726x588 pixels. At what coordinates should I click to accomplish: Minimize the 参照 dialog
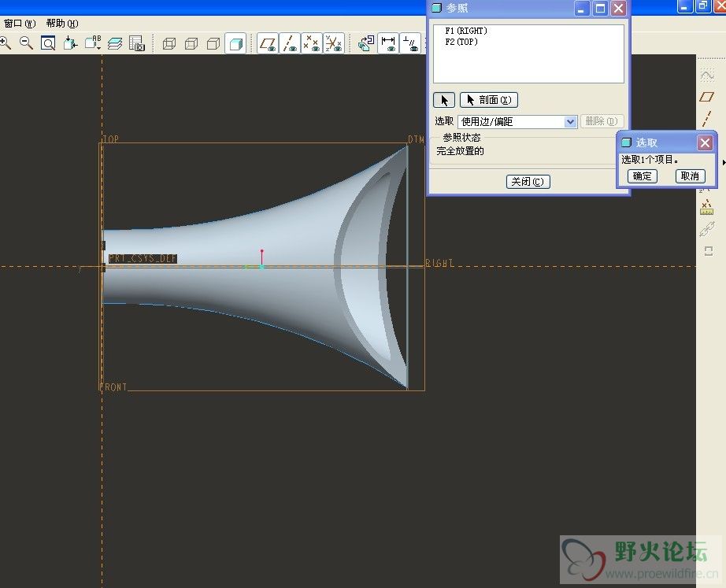(x=582, y=9)
